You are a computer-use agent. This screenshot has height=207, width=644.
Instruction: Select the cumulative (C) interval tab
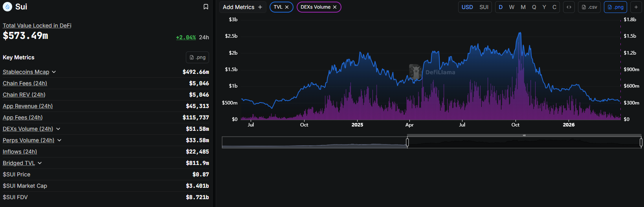click(x=554, y=7)
